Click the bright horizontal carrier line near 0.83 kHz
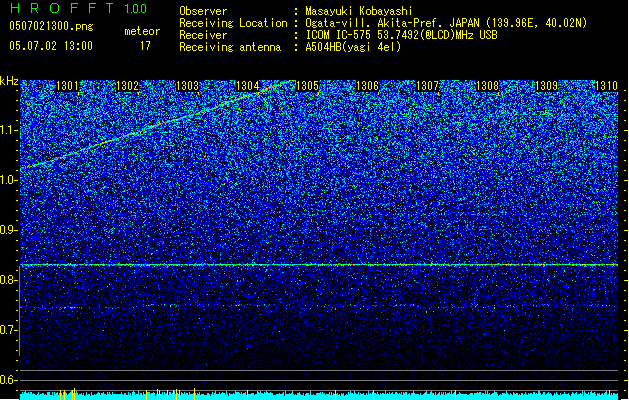629x400 pixels. pos(319,265)
